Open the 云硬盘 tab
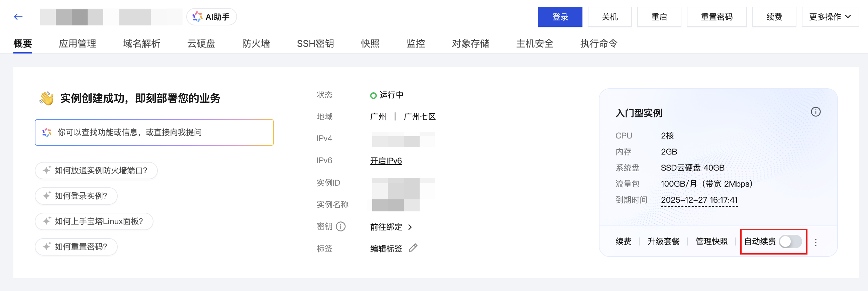The height and width of the screenshot is (291, 868). point(201,43)
